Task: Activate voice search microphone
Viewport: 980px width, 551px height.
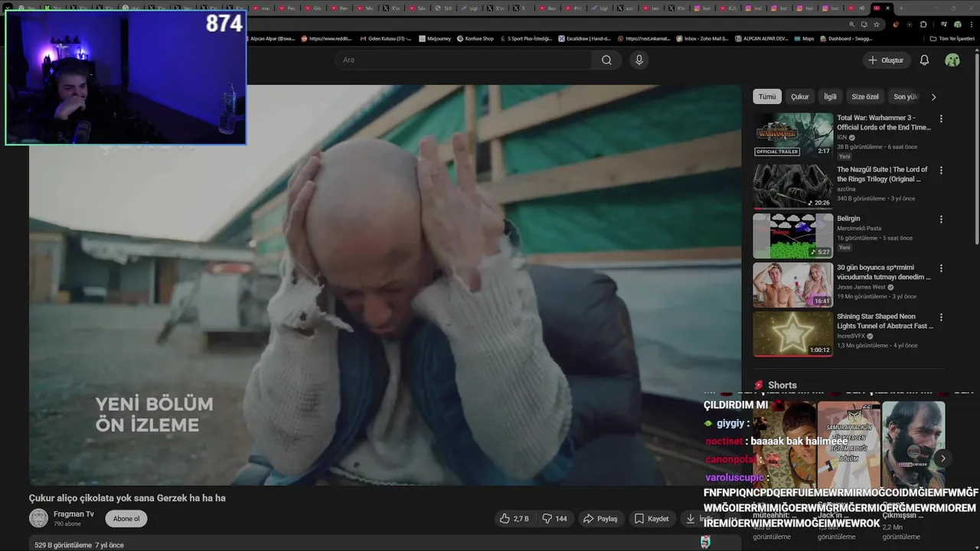Action: coord(639,60)
